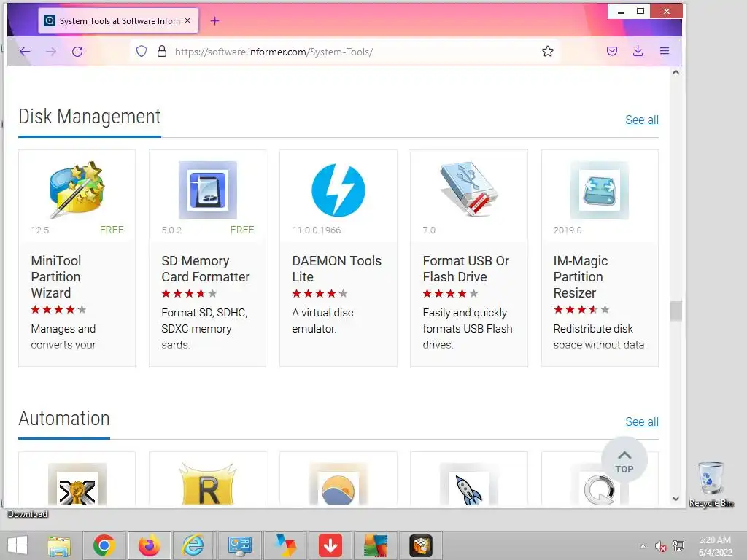See all Automation programs
The image size is (747, 560).
pos(642,422)
